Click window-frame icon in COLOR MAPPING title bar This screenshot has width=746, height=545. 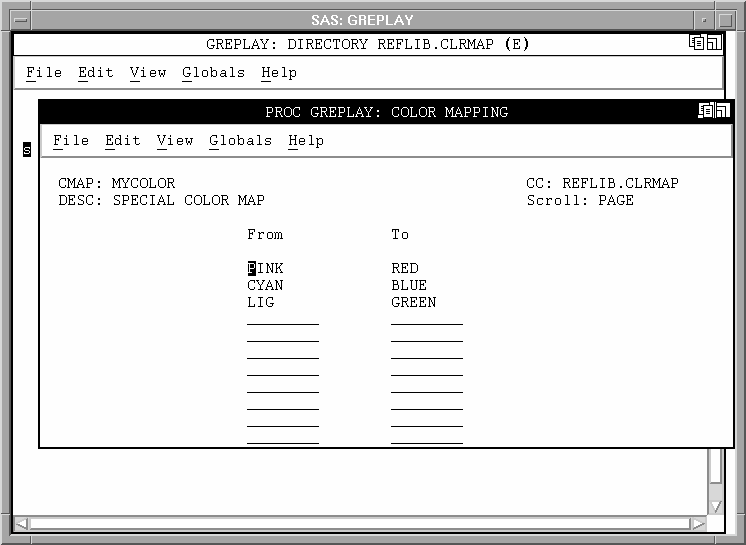722,111
